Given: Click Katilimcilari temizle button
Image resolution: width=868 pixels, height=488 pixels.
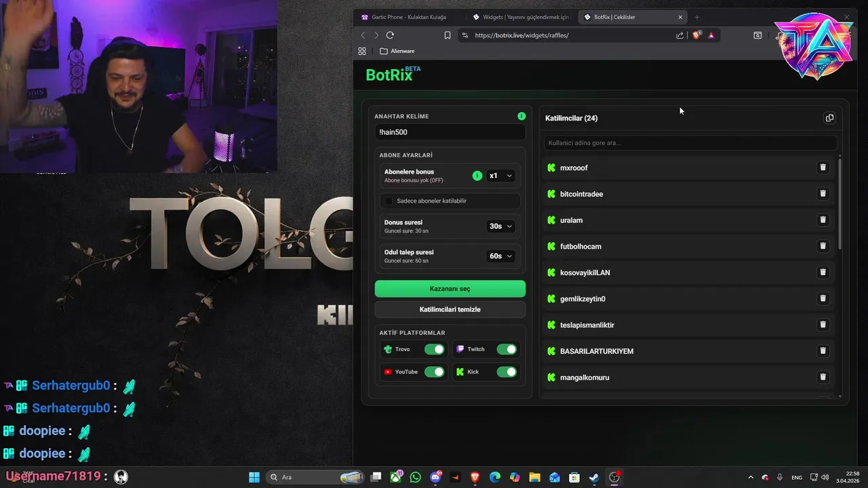Looking at the screenshot, I should (450, 309).
